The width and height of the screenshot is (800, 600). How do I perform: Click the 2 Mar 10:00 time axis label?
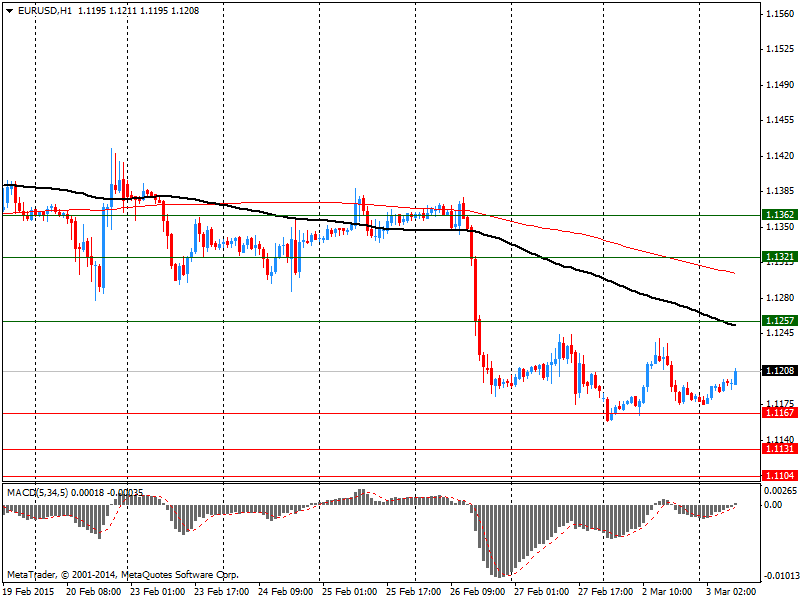668,592
